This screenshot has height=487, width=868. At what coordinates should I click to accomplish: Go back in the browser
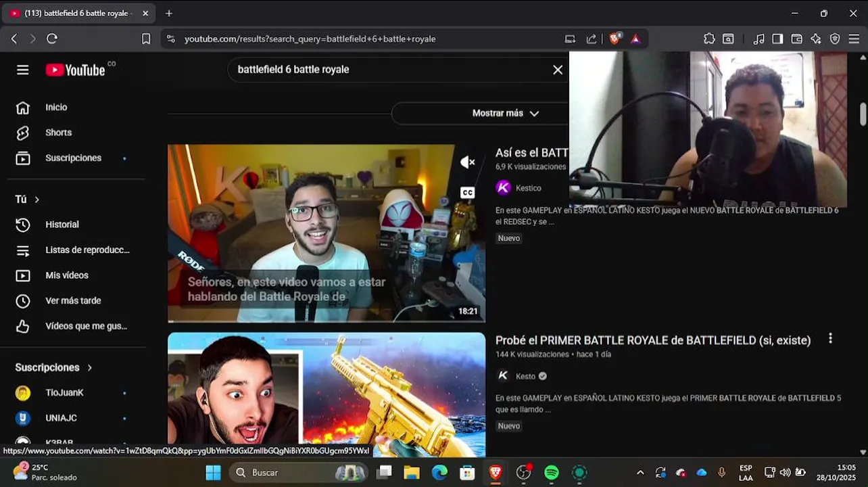pos(14,39)
